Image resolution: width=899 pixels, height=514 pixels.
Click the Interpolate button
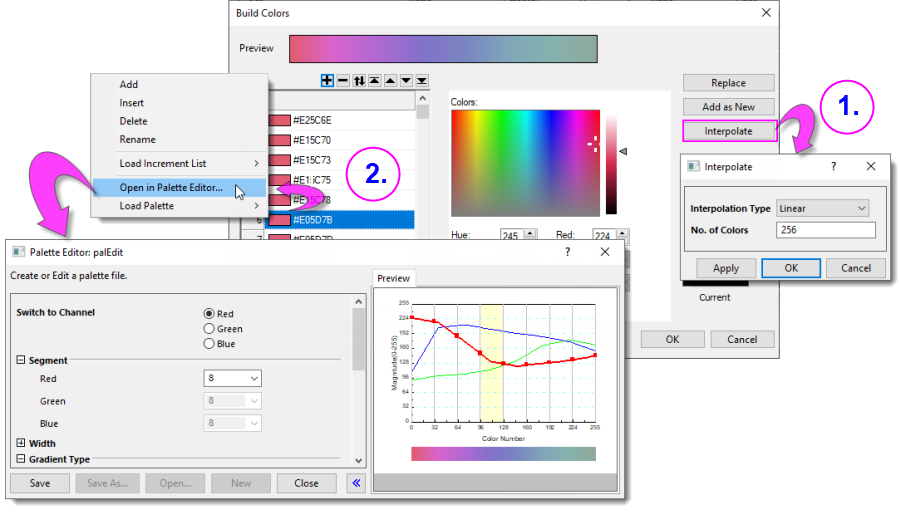coord(728,131)
